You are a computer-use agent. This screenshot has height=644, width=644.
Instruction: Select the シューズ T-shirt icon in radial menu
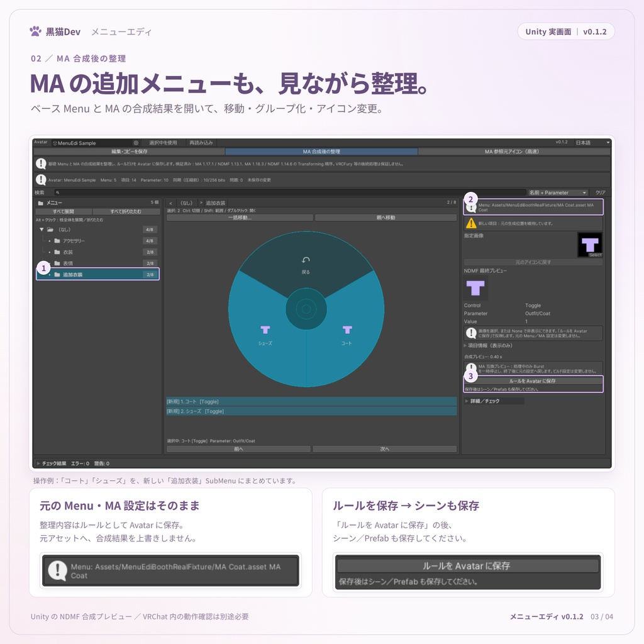265,330
